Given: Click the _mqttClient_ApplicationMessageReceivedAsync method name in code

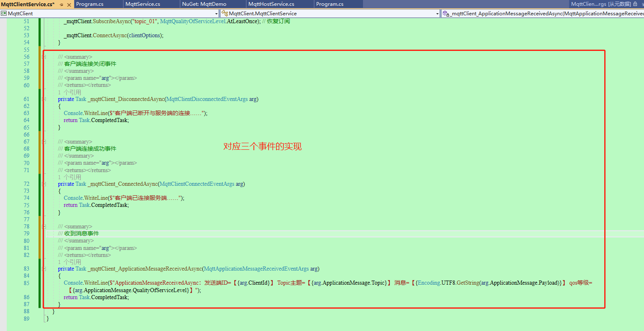Looking at the screenshot, I should pos(145,269).
